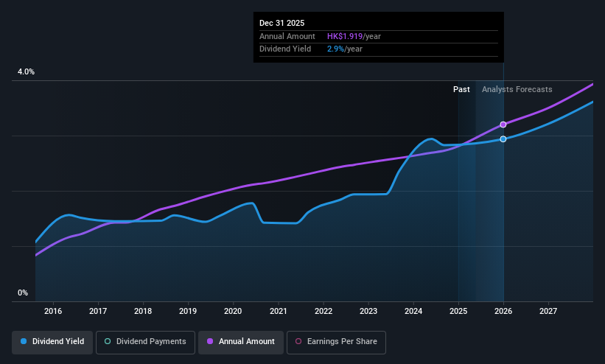605x364 pixels.
Task: Toggle the Annual Amount legend button
Action: coord(241,343)
